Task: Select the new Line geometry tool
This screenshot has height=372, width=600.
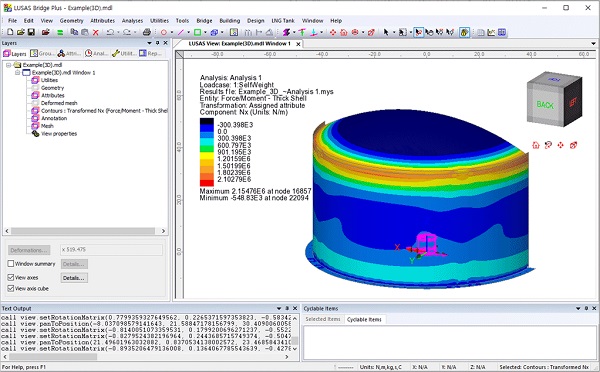Action: coord(180,33)
